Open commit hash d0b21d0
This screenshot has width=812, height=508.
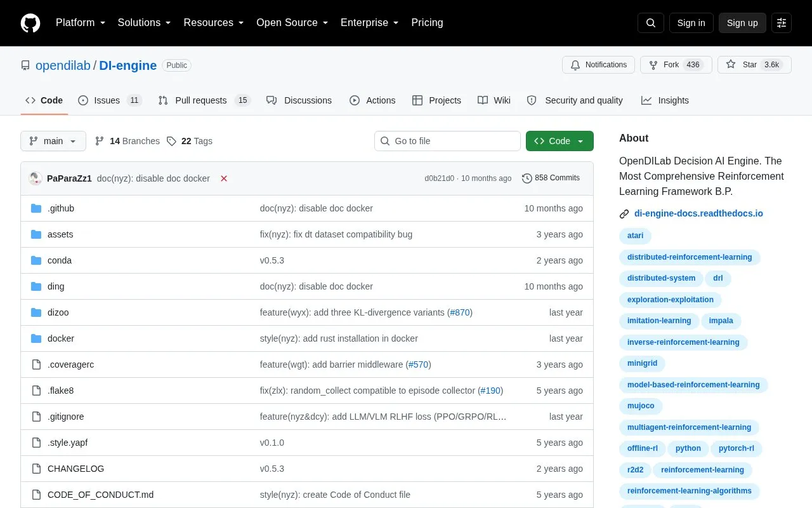pyautogui.click(x=440, y=178)
